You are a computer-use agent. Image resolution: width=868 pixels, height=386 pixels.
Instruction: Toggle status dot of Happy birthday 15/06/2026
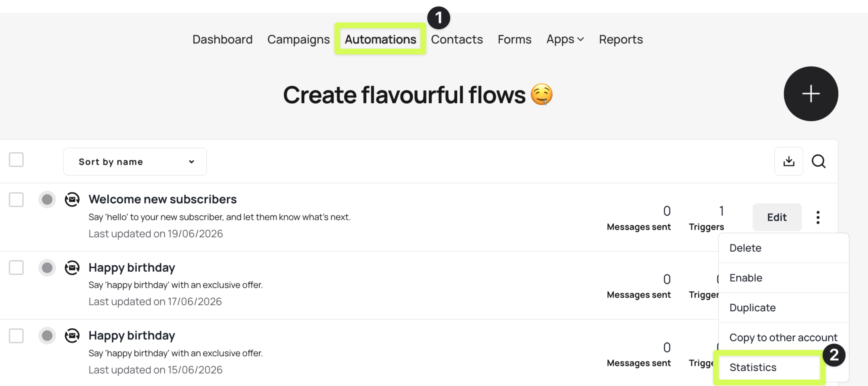click(47, 335)
